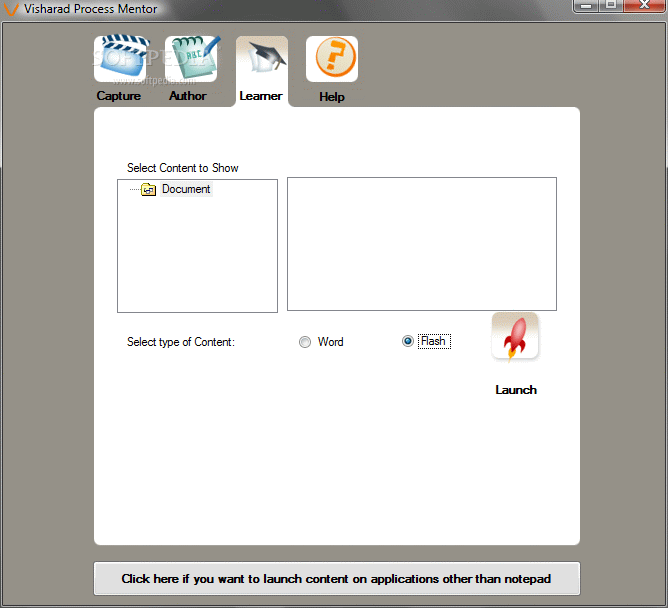Click the Launch text label
Screen dimensions: 668x608
(515, 390)
